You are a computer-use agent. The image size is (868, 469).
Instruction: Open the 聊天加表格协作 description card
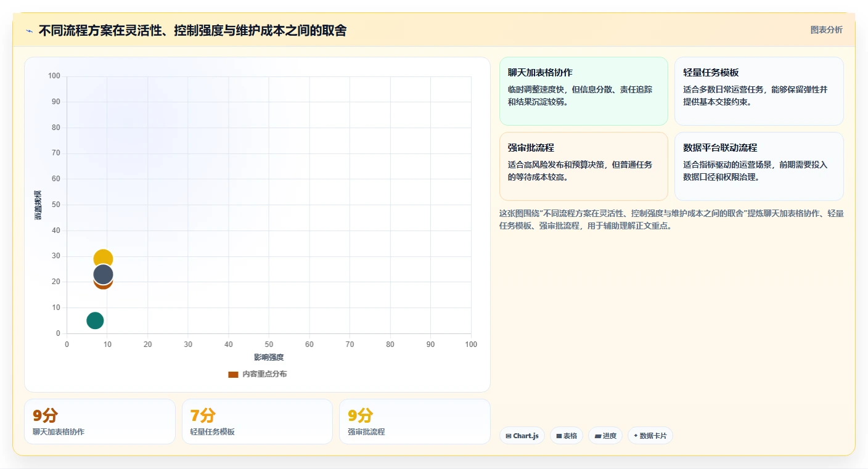[584, 91]
